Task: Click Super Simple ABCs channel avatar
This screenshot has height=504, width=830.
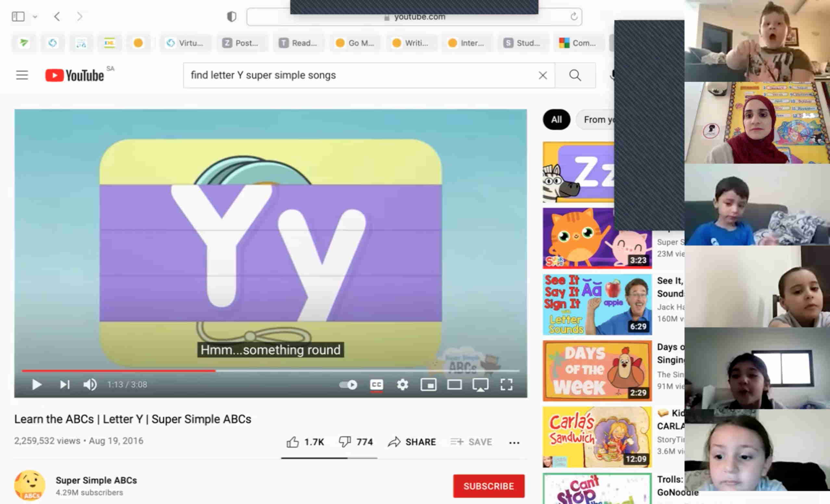Action: 30,485
